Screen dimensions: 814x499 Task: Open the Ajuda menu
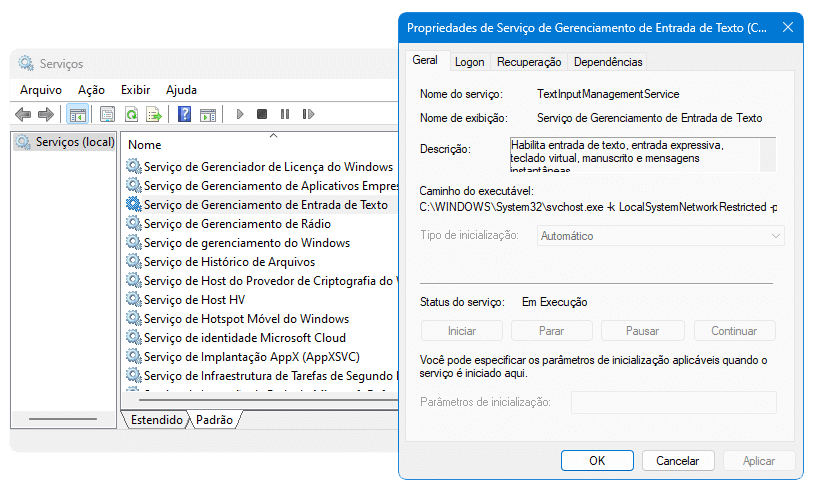[181, 90]
